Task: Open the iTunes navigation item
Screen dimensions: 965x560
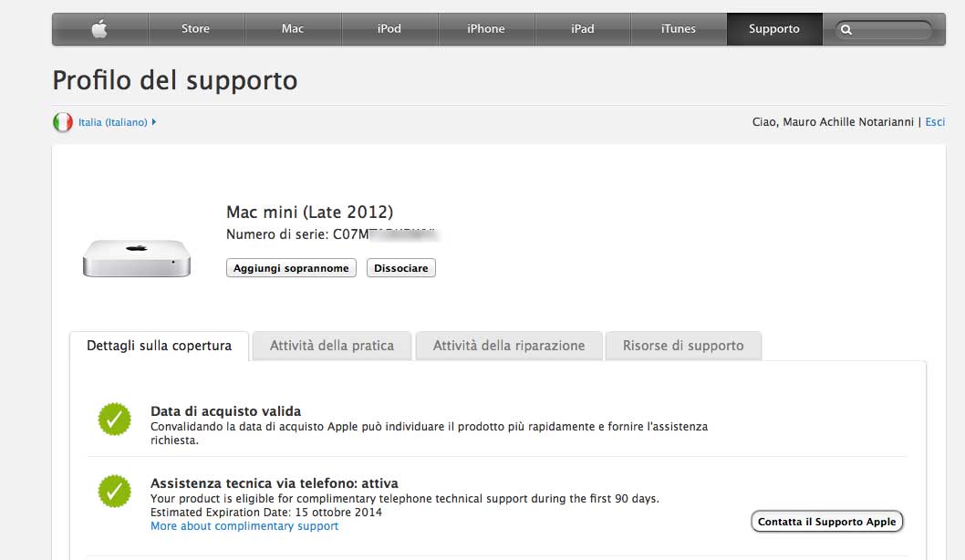Action: coord(679,29)
